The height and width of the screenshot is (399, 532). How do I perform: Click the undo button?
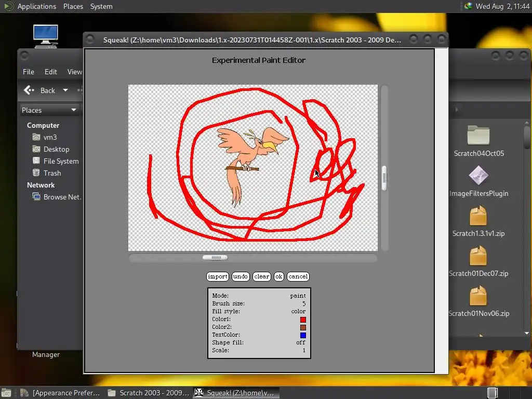pyautogui.click(x=241, y=276)
